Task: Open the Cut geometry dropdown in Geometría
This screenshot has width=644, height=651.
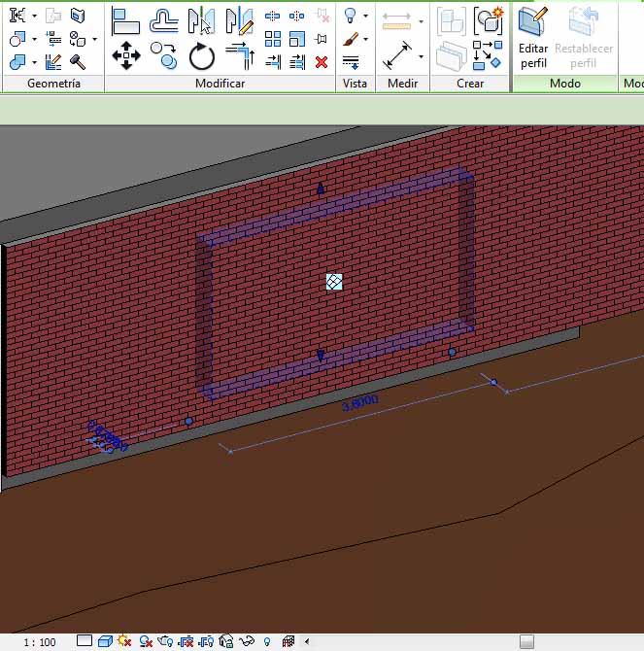Action: coord(34,40)
